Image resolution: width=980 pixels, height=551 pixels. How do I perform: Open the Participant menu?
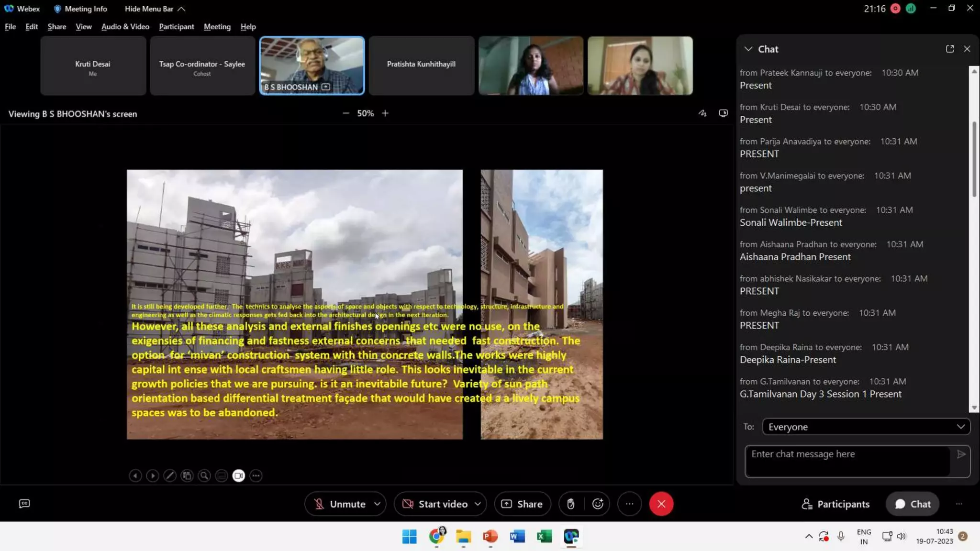(x=176, y=27)
